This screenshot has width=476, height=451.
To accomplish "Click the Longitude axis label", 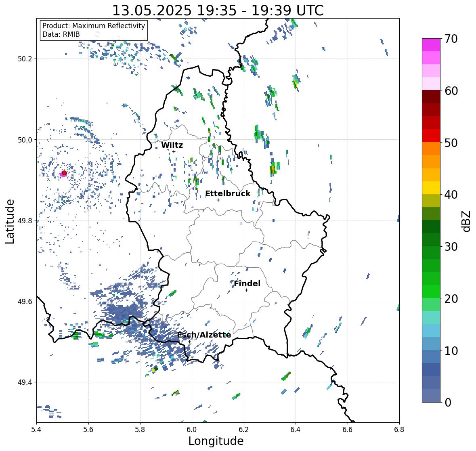I will coord(216,441).
